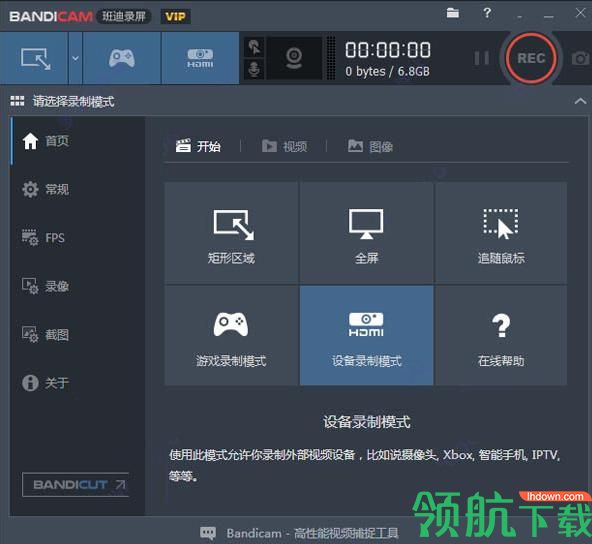Click the grid icon beside 请选择录制模式

pyautogui.click(x=17, y=101)
